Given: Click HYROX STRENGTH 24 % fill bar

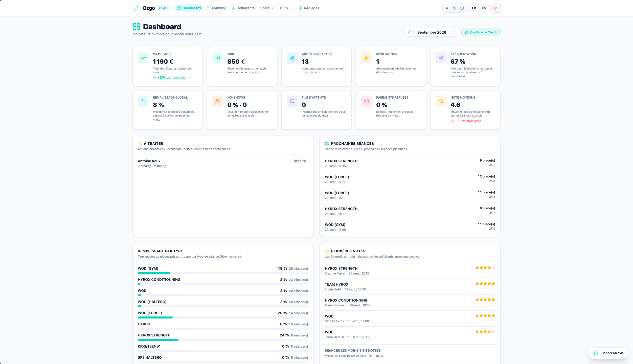Looking at the screenshot, I should click(223, 340).
